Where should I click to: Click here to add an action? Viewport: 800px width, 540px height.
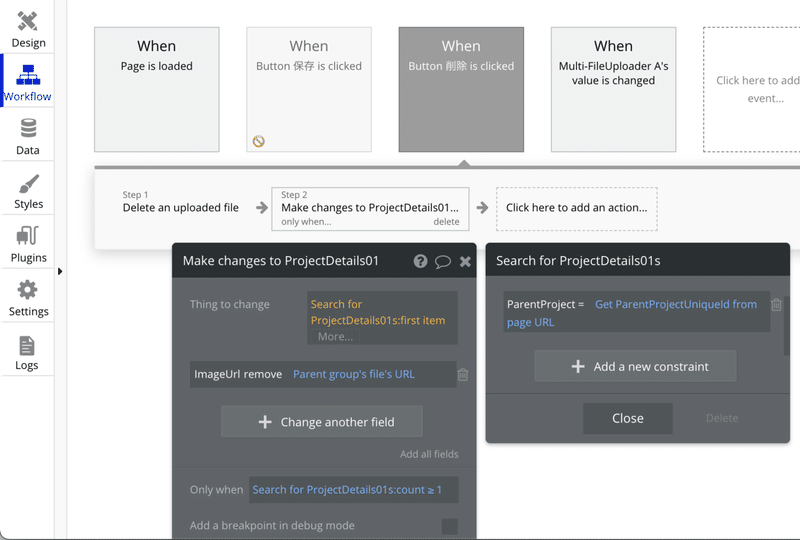577,209
